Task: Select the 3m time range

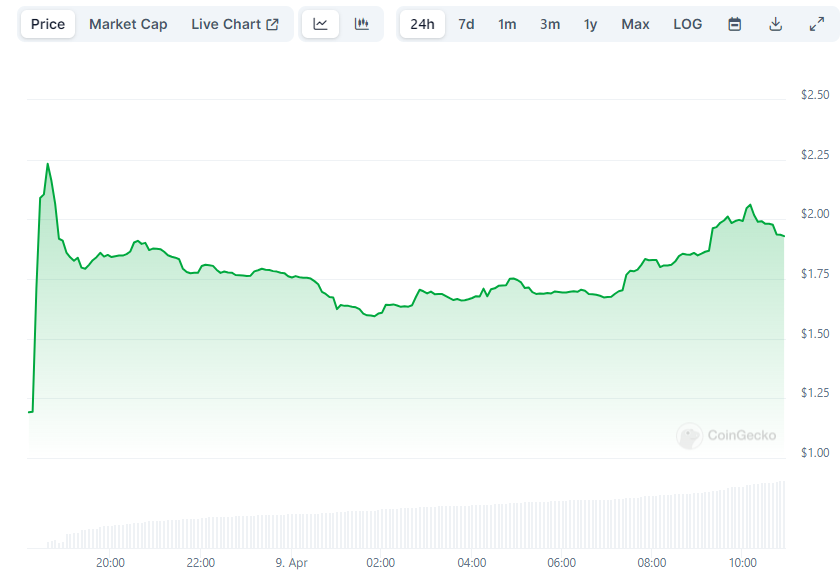Action: (550, 24)
